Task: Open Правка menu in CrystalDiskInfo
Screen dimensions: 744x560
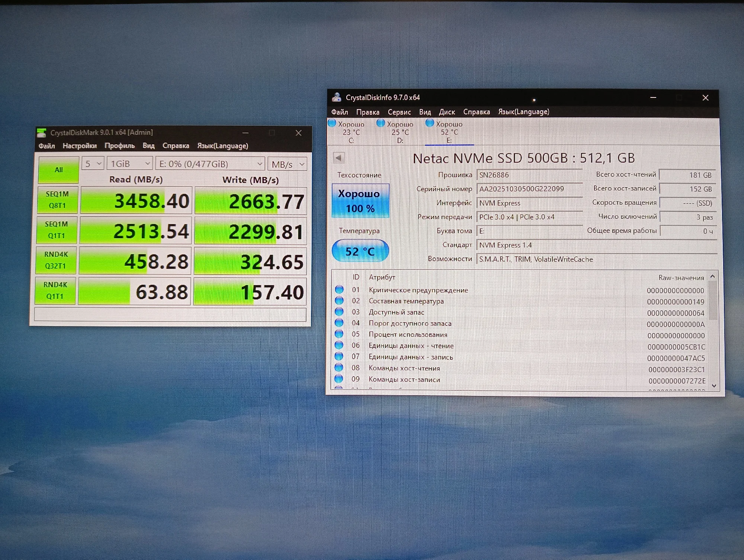Action: [368, 112]
